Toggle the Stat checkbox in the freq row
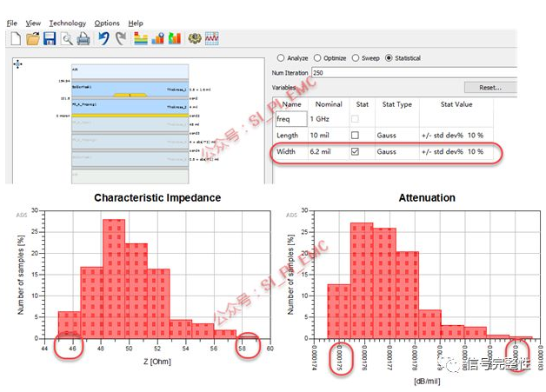Screen dimensions: 546x392 tap(355, 119)
